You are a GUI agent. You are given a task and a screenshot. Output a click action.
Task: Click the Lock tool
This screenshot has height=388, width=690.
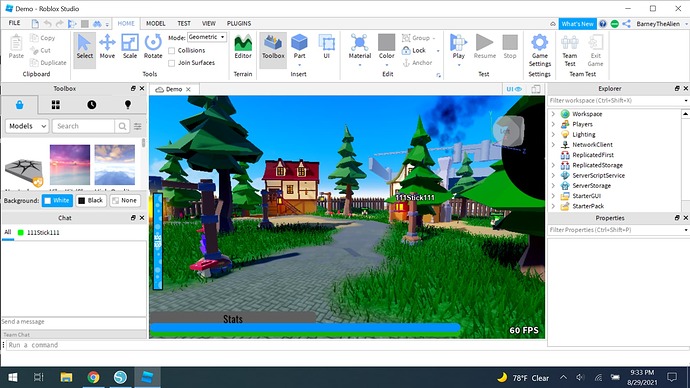[414, 50]
